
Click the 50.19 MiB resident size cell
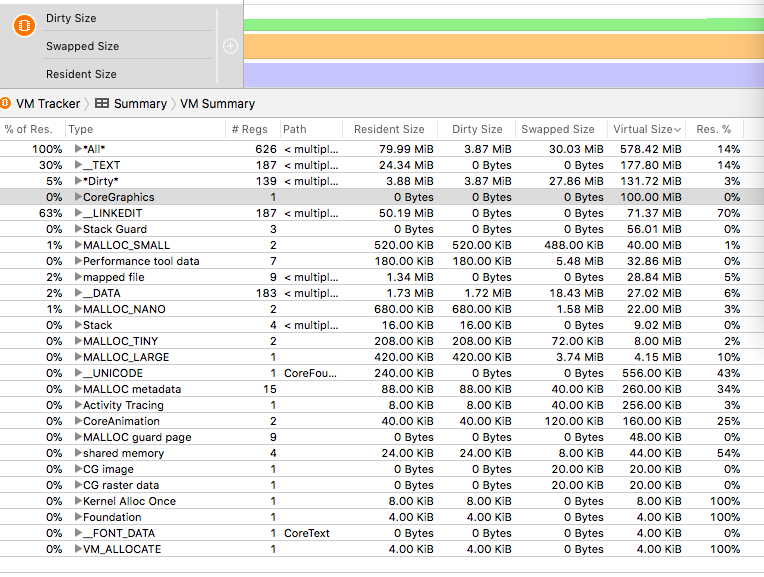pos(406,213)
